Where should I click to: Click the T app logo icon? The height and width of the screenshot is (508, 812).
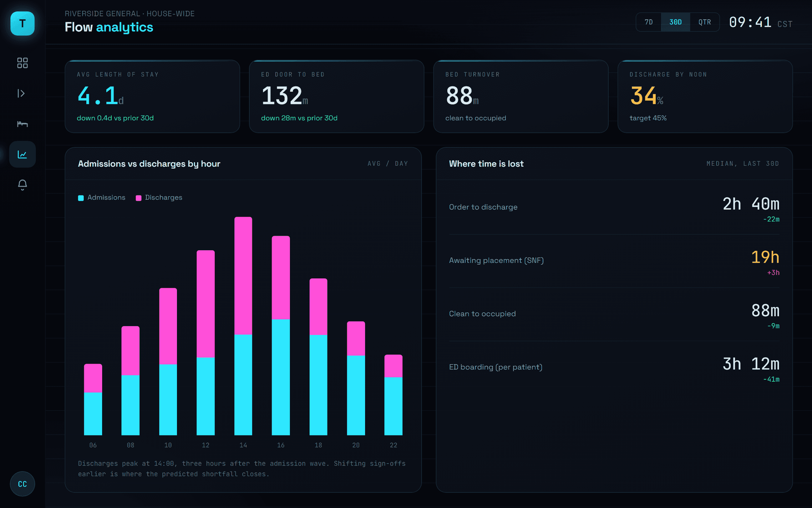coord(22,23)
